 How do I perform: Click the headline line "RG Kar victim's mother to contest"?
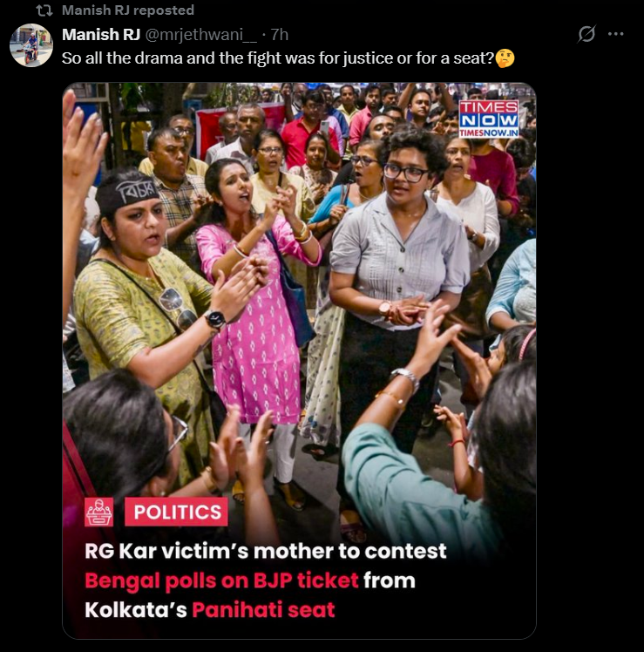(x=265, y=551)
